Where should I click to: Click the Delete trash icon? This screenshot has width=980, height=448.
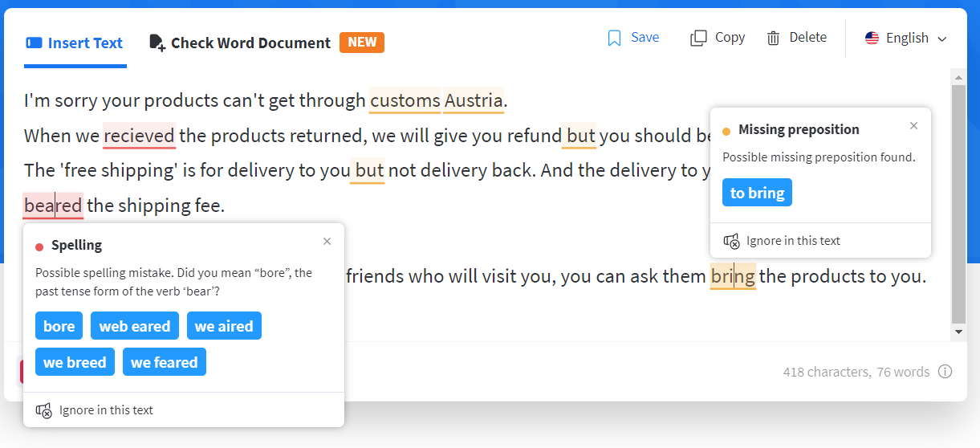[x=773, y=38]
